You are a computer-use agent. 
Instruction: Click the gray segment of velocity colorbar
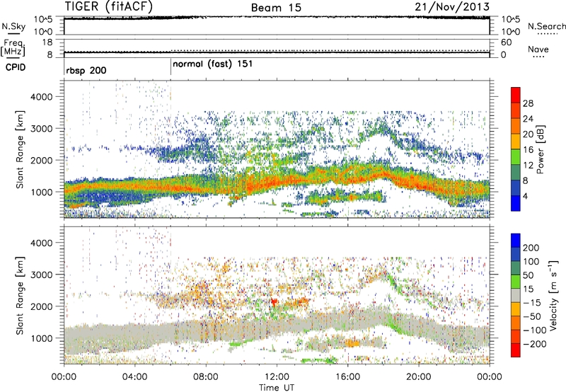click(516, 295)
